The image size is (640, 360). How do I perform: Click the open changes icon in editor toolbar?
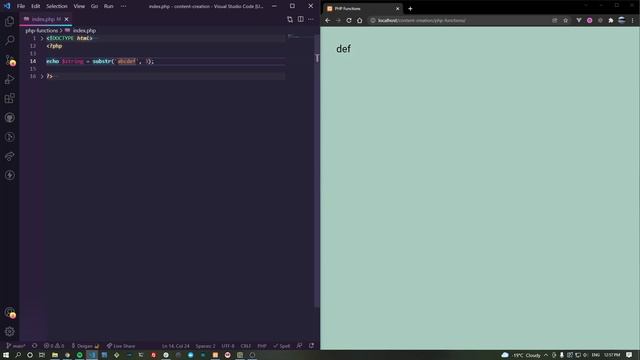[290, 19]
